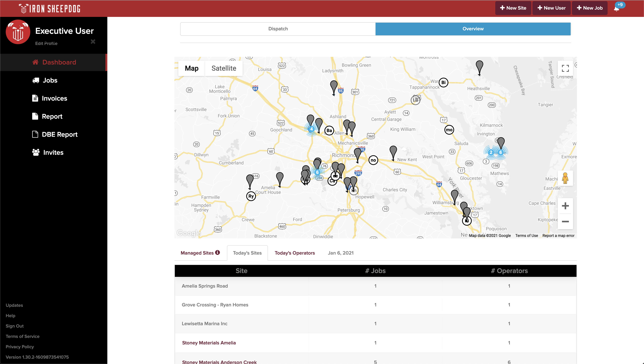Click the New Job button
The image size is (644, 364).
point(590,8)
